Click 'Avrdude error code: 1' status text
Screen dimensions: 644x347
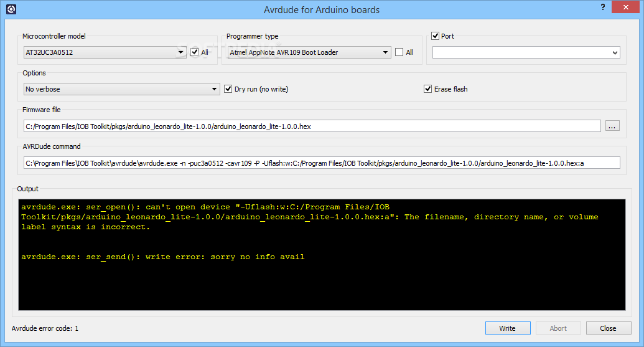pos(45,328)
